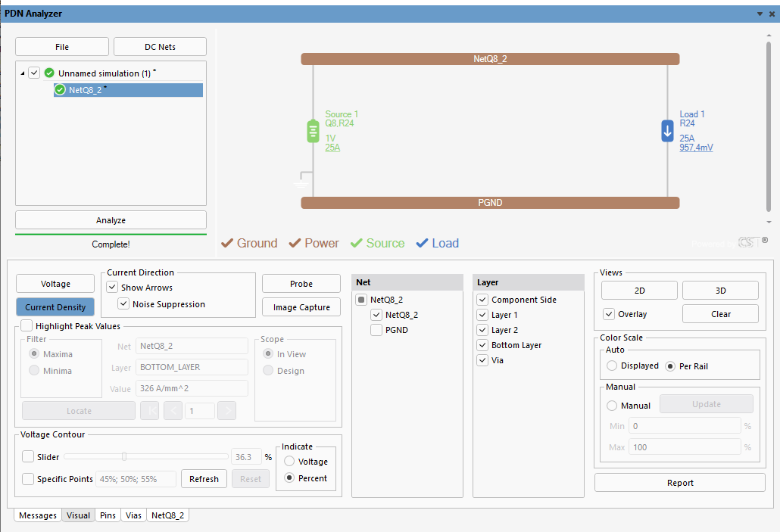Screen dimensions: 780x532
Task: Enable the Show Arrows checkbox
Action: coord(112,288)
